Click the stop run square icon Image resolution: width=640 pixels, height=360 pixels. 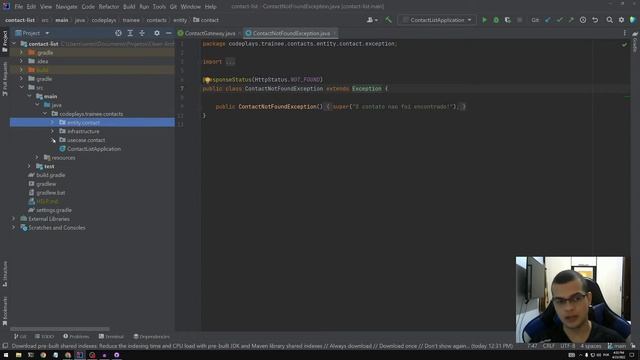[519, 20]
